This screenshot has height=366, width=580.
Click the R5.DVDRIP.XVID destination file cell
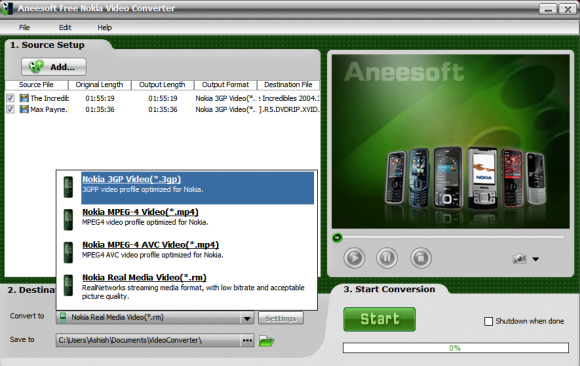[289, 110]
